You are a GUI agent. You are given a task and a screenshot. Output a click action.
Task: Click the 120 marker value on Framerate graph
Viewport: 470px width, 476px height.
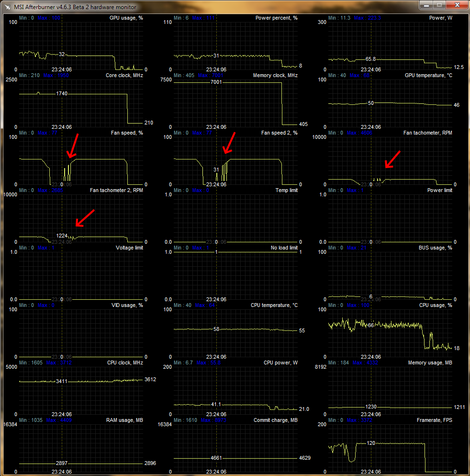click(x=371, y=443)
